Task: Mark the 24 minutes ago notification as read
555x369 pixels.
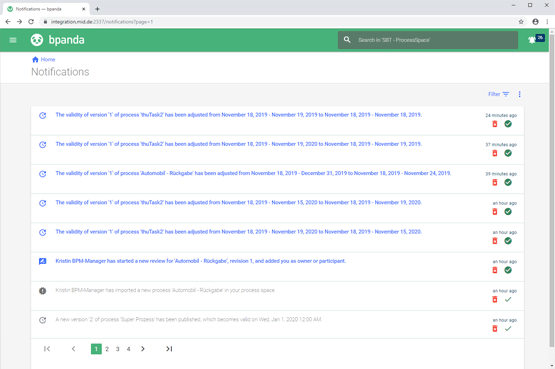Action: point(508,124)
